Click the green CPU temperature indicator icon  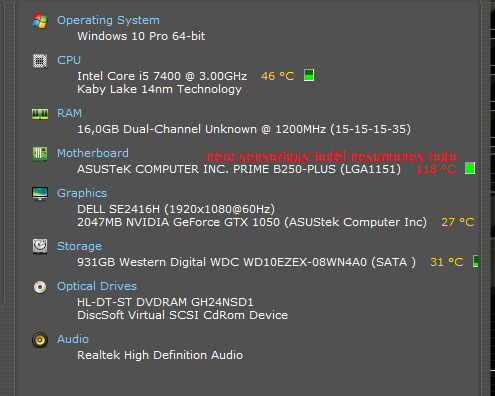(x=309, y=75)
